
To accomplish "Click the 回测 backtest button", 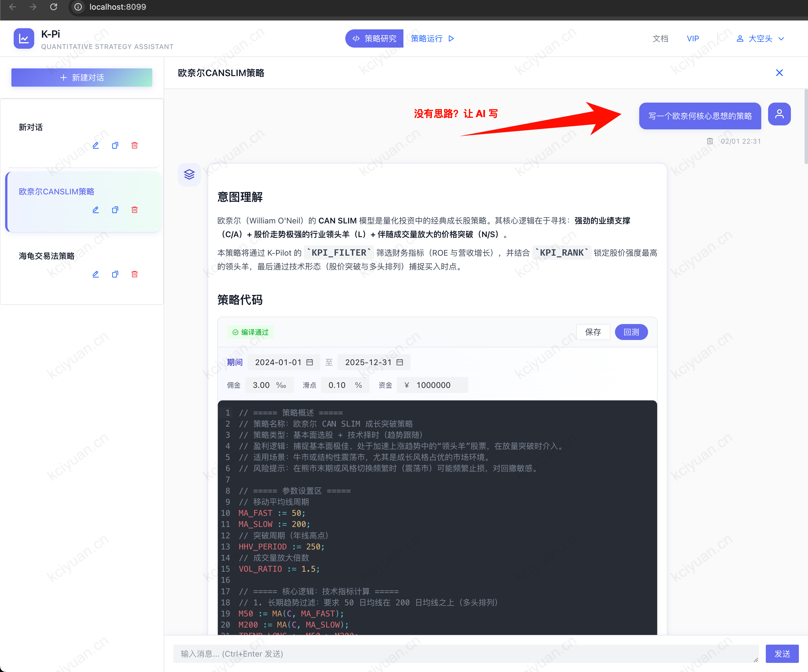I will (631, 331).
